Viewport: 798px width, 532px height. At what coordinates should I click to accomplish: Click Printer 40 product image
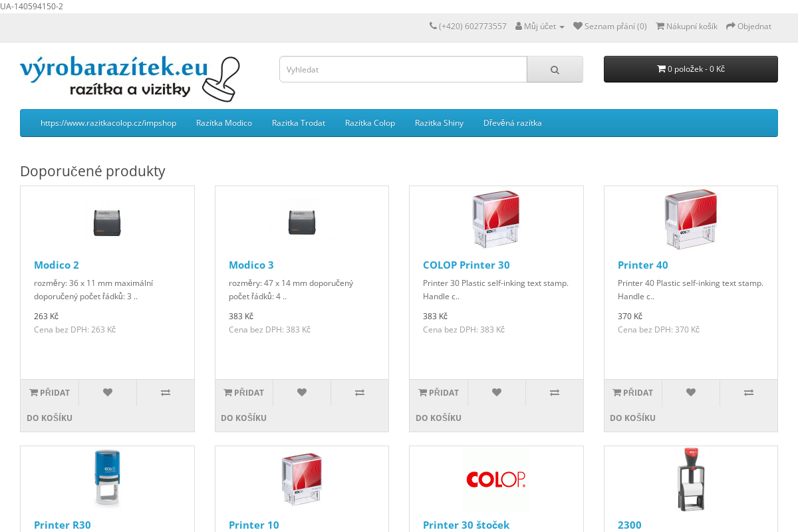691,220
